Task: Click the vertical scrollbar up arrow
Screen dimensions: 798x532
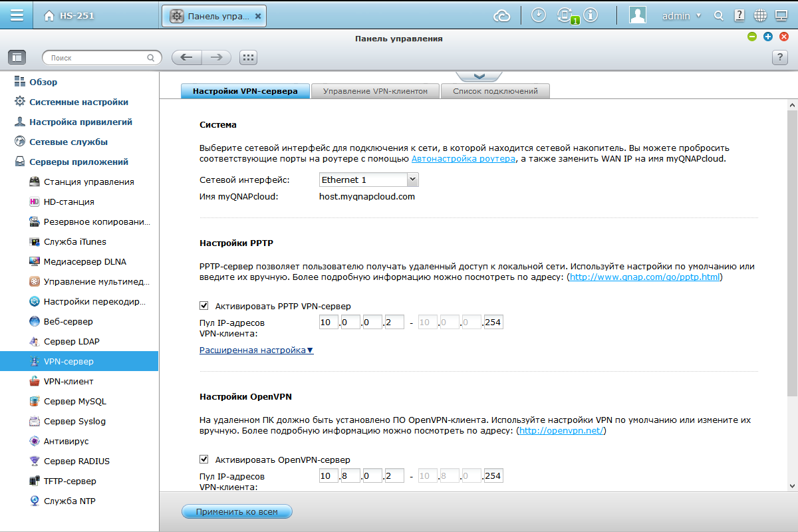Action: tap(792, 106)
